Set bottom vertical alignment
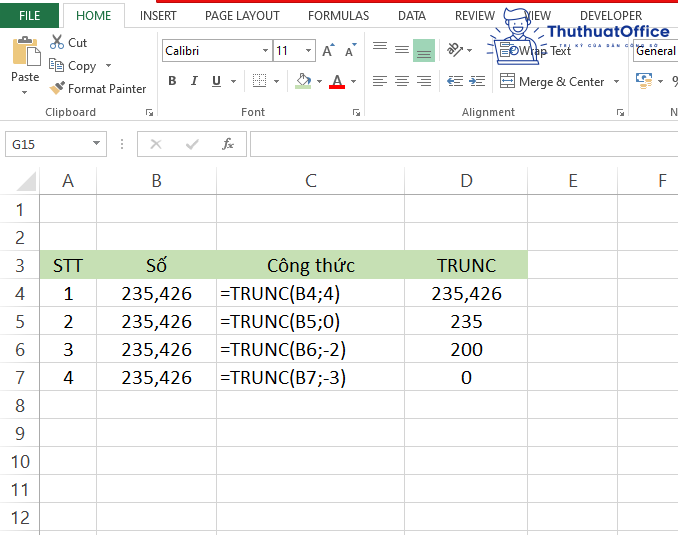The height and width of the screenshot is (535, 678). click(424, 51)
